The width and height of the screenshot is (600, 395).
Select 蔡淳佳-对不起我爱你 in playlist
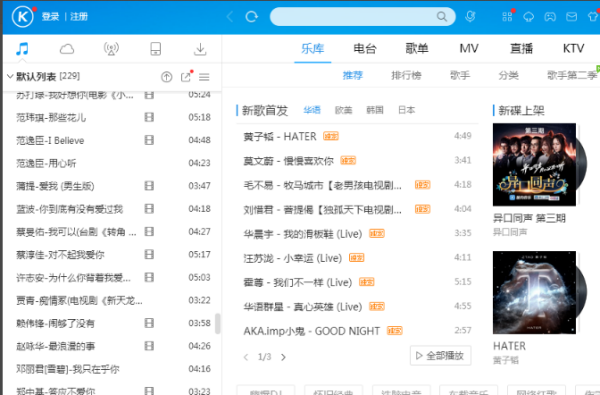(112, 255)
